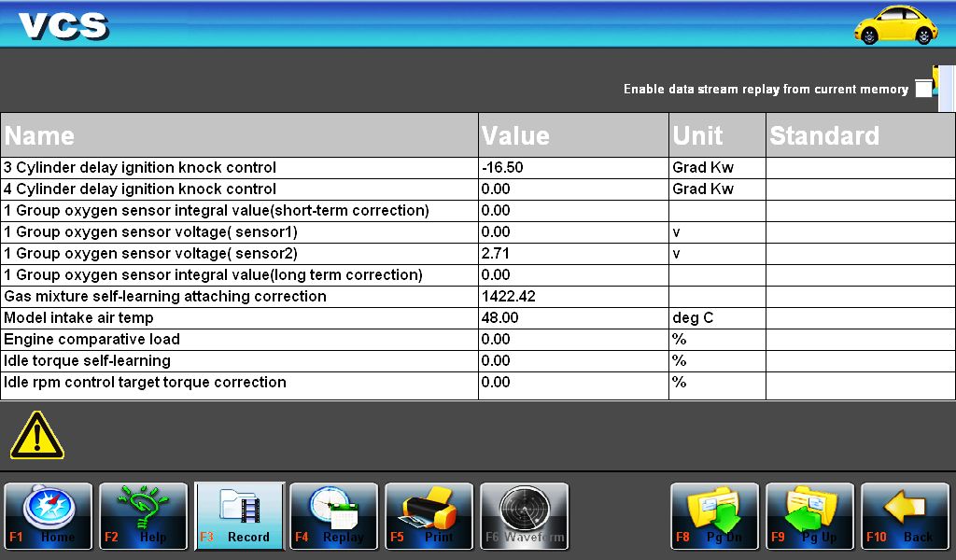Select the 3 Cylinder delay ignition knock control row
The image size is (956, 560).
point(478,168)
